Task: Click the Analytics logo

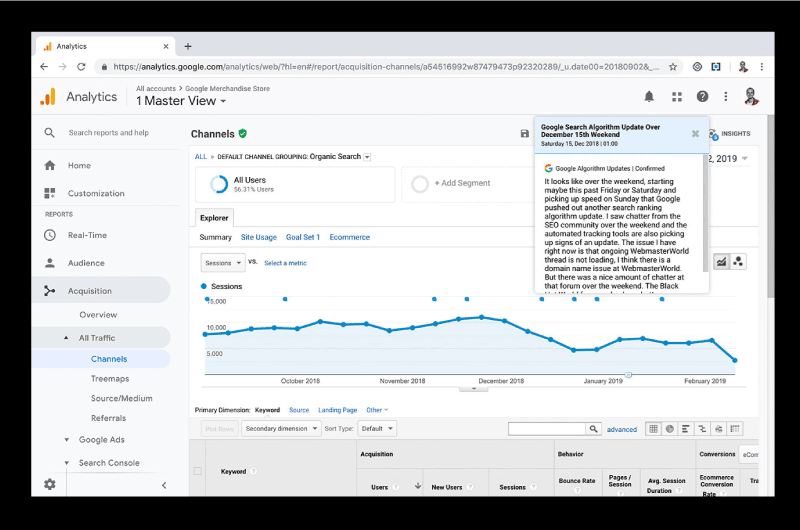Action: tap(48, 96)
